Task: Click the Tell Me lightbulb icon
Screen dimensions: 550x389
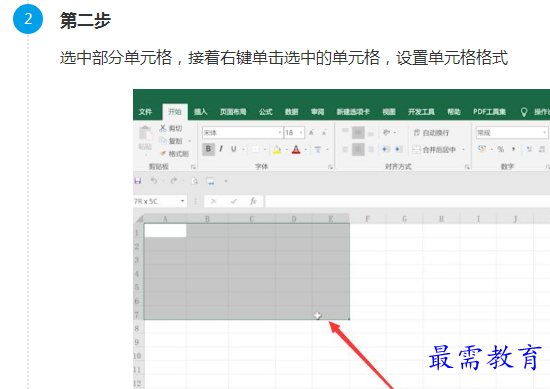Action: coord(524,112)
